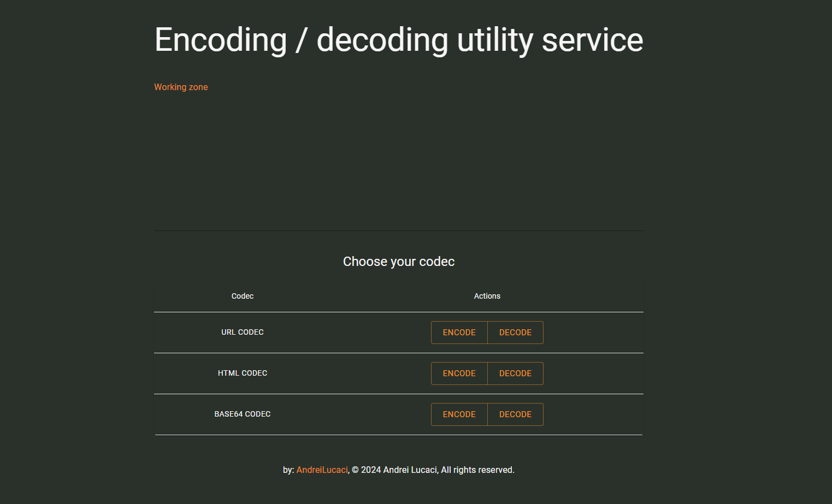Click the BASE64 CODEC row label
Viewport: 832px width, 504px height.
click(x=243, y=414)
